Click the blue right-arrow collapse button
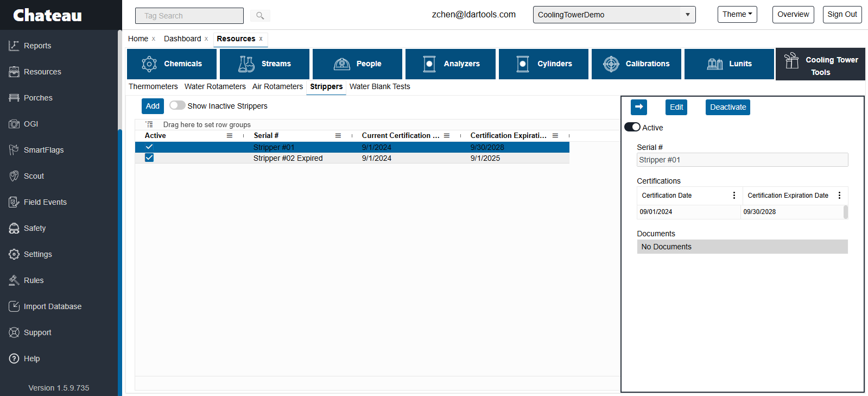This screenshot has height=396, width=868. (638, 107)
